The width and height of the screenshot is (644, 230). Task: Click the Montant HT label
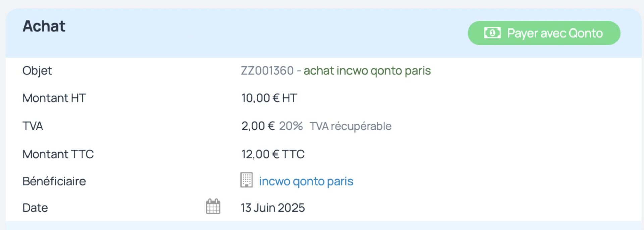tap(54, 98)
